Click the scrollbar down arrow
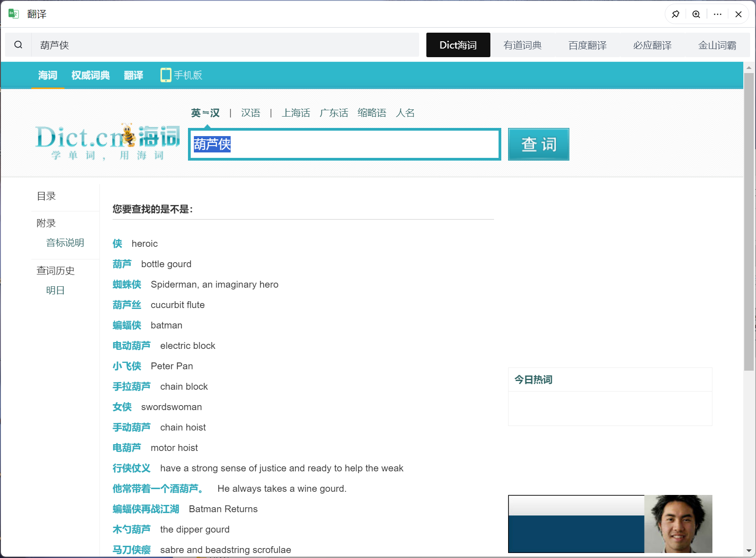 (x=749, y=550)
